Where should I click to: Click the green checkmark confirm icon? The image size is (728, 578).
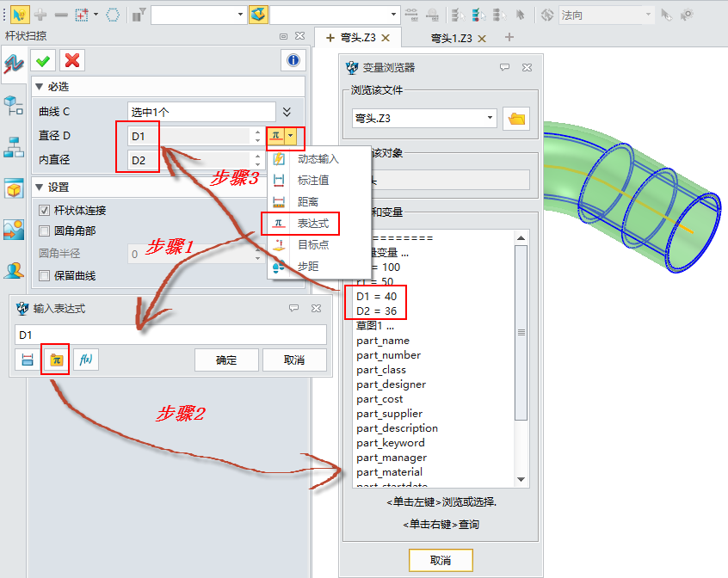click(42, 60)
